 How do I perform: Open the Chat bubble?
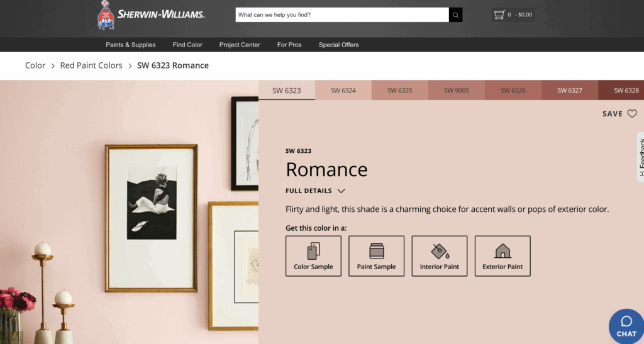[x=626, y=326]
